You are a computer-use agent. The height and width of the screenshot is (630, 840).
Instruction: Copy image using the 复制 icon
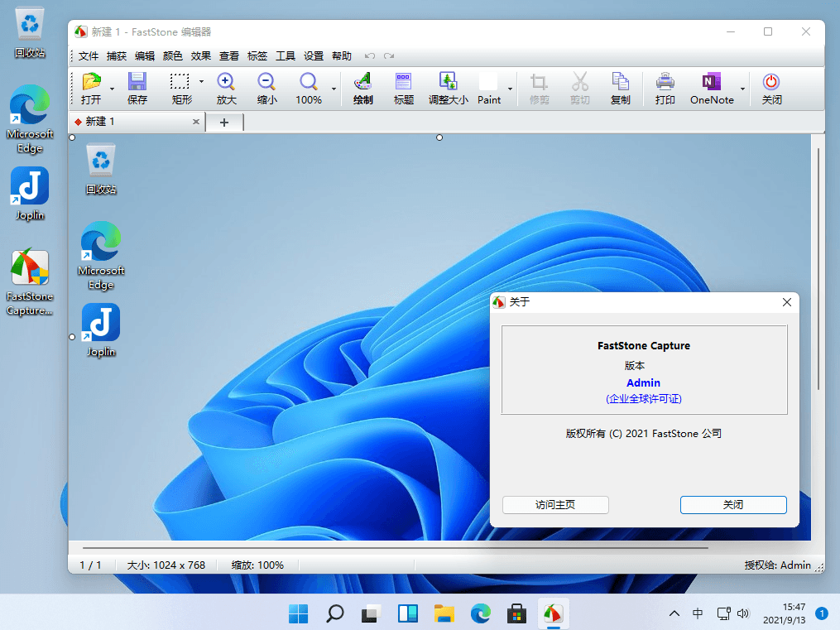pos(621,89)
